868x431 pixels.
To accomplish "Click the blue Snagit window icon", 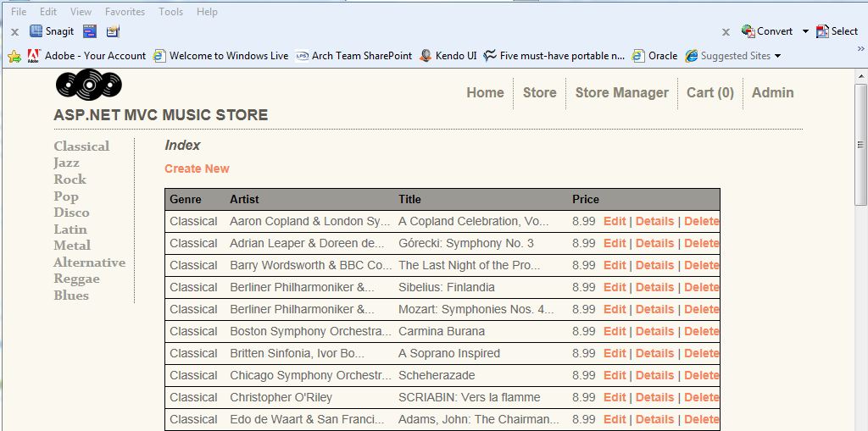I will [90, 31].
